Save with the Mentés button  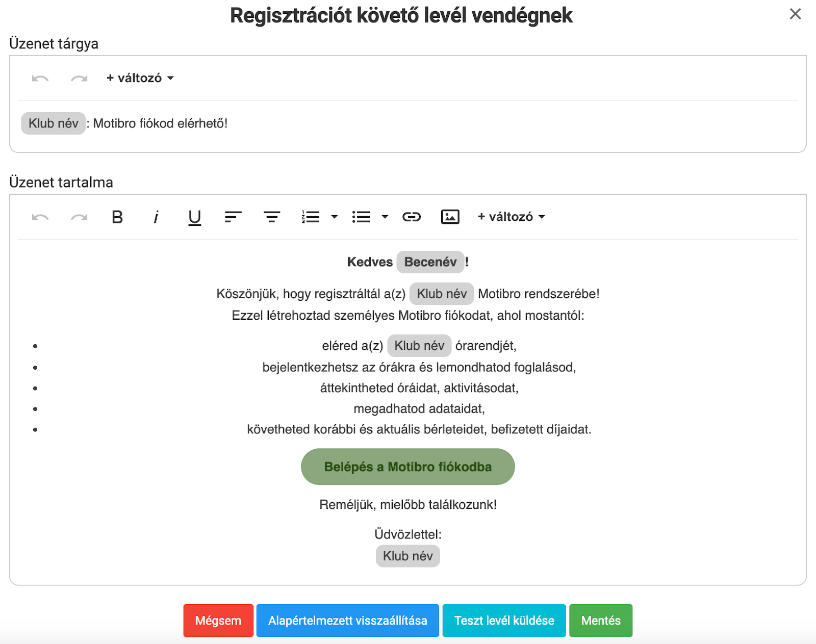[x=601, y=621]
